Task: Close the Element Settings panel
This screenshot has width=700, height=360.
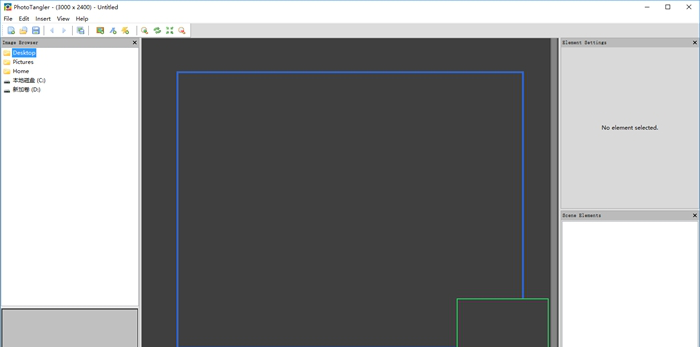Action: pyautogui.click(x=695, y=42)
